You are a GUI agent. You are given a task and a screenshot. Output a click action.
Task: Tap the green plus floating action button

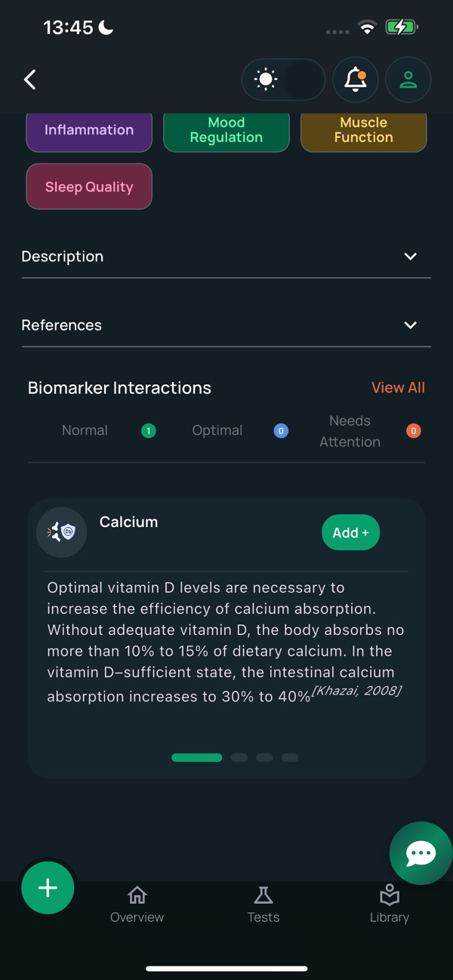(48, 887)
